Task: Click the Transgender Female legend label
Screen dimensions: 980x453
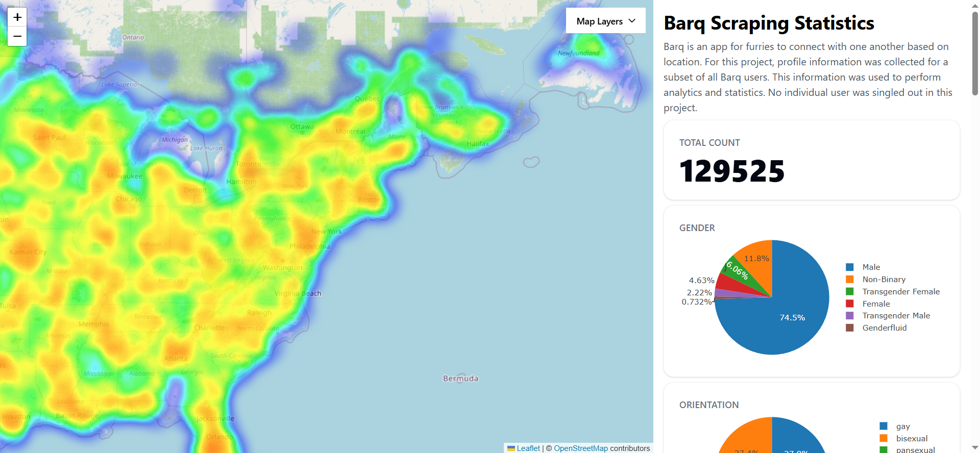Action: tap(901, 291)
